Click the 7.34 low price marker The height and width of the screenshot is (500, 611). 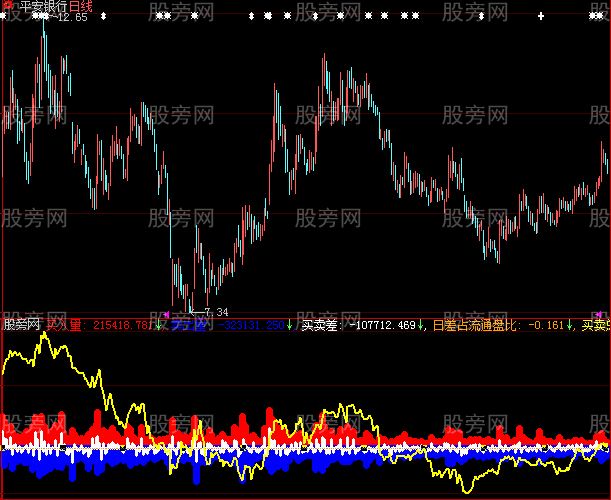point(216,312)
